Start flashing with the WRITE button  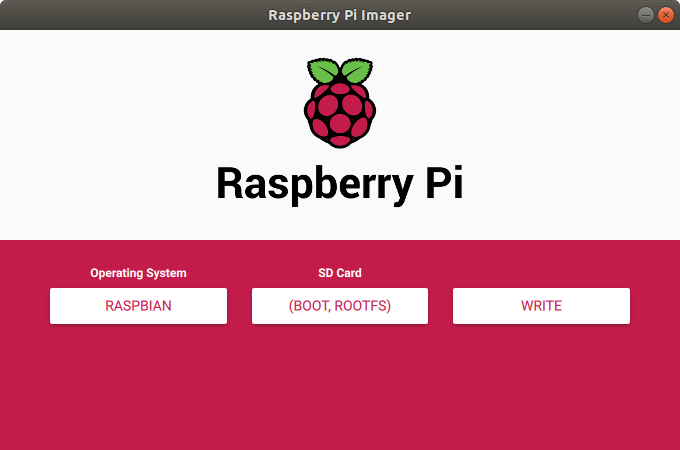[x=541, y=306]
